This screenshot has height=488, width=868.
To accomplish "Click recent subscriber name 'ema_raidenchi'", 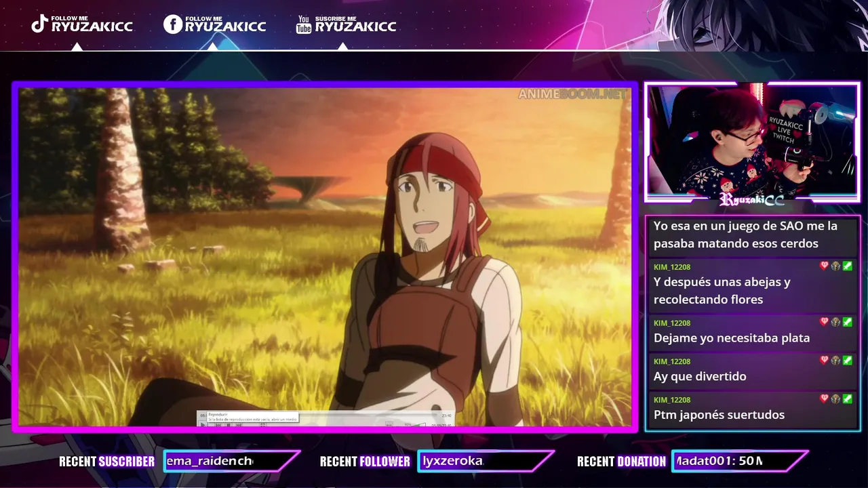I will (x=209, y=461).
